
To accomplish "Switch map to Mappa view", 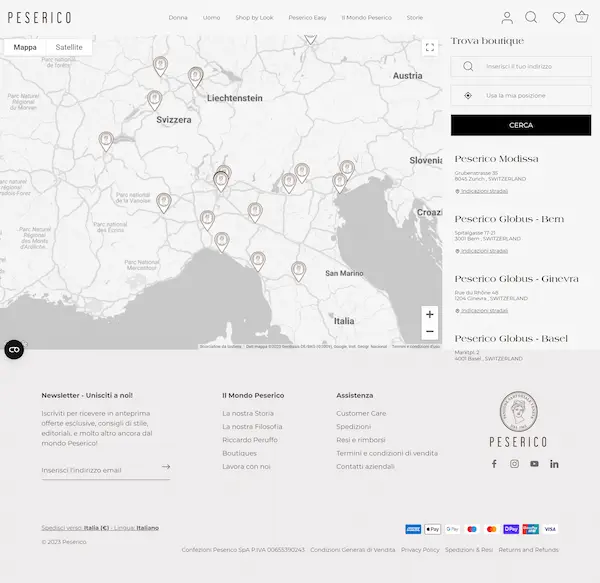I will 25,47.
